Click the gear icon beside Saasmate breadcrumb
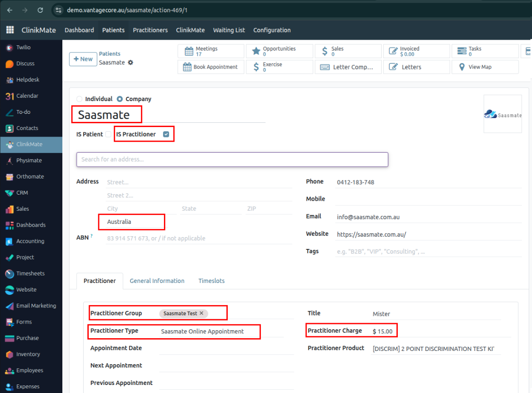 (x=130, y=62)
